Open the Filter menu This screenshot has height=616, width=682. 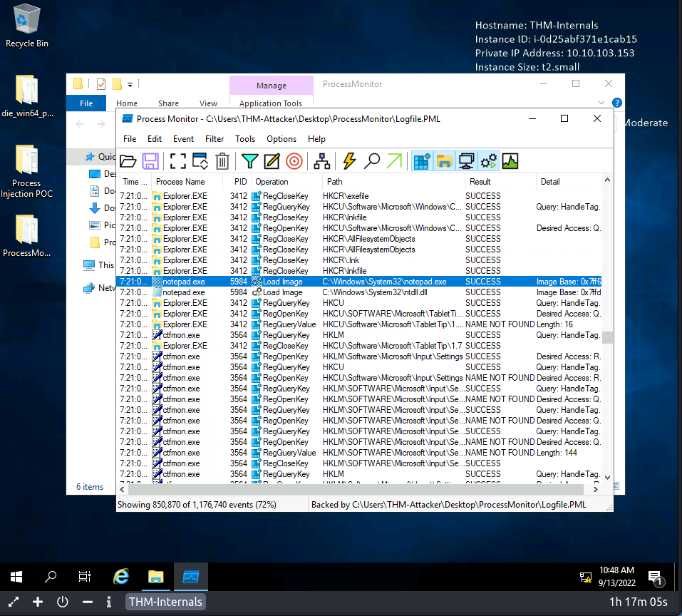pyautogui.click(x=215, y=139)
